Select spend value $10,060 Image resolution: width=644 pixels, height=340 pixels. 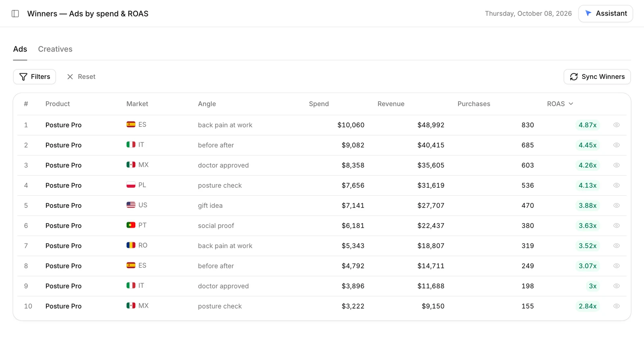point(351,125)
